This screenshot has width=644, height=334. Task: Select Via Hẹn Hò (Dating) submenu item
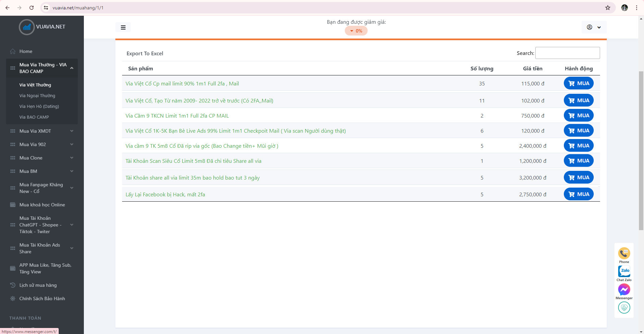pos(39,107)
